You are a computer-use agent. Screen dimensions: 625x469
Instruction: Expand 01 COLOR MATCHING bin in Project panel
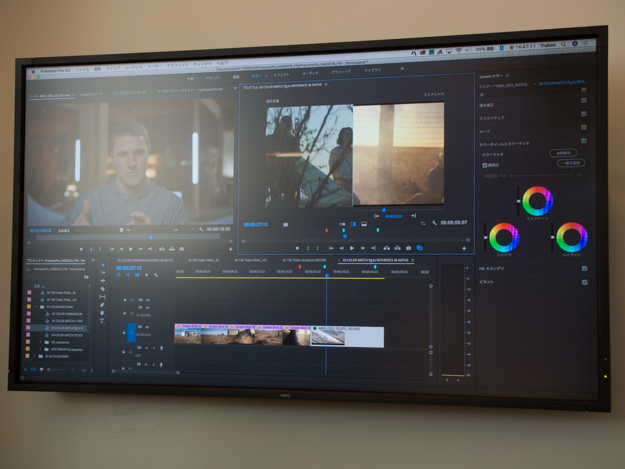(36, 307)
